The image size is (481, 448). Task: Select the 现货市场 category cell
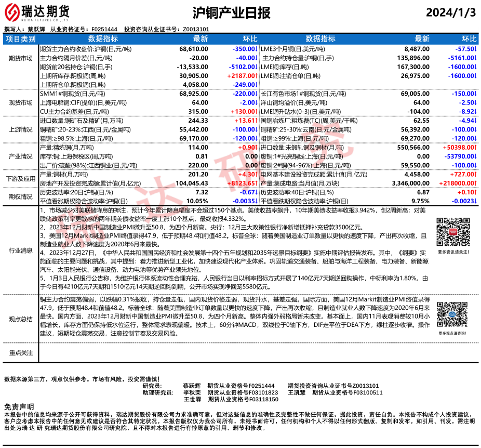21,103
